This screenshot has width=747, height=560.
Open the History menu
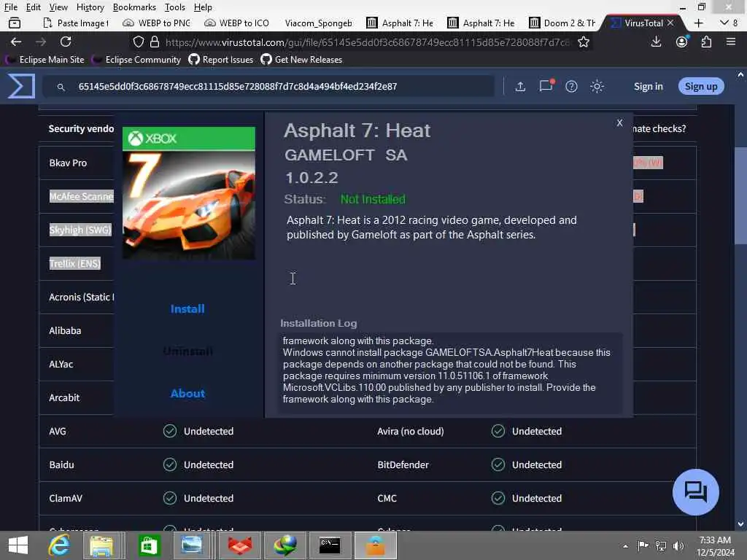90,7
